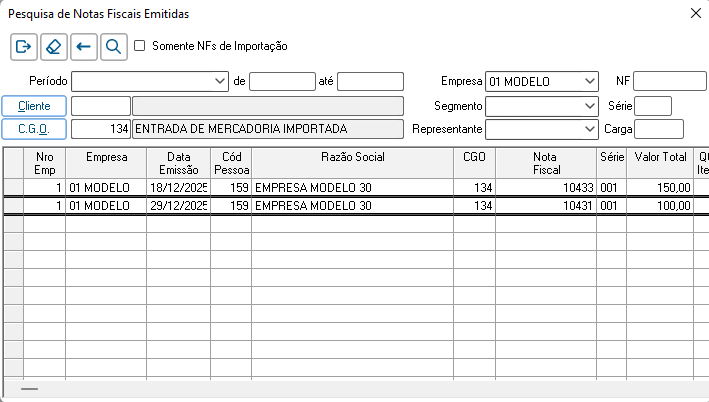The height and width of the screenshot is (402, 709).
Task: Click the NF number input field
Action: (669, 82)
